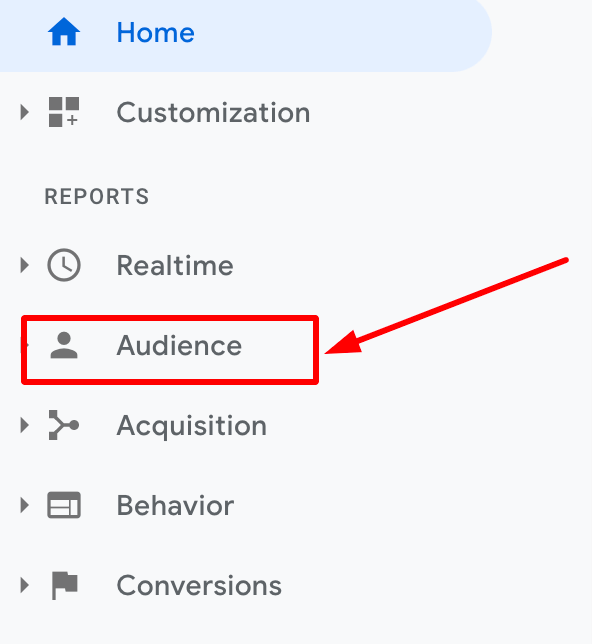Click the Realtime clock icon
Image resolution: width=592 pixels, height=644 pixels.
point(64,265)
